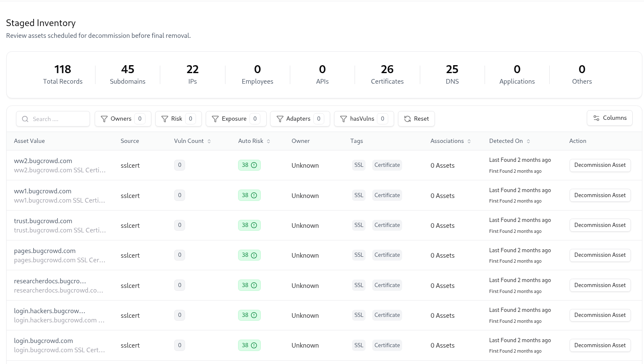
Task: Click risk info icon for ww1.bugcrowd.com
Action: [x=254, y=195]
